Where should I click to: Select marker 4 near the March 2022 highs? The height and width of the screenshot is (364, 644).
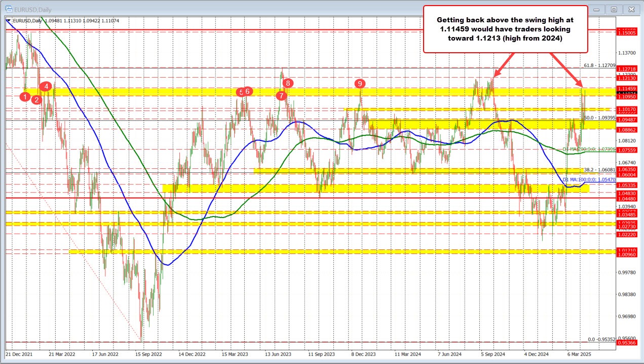click(46, 86)
